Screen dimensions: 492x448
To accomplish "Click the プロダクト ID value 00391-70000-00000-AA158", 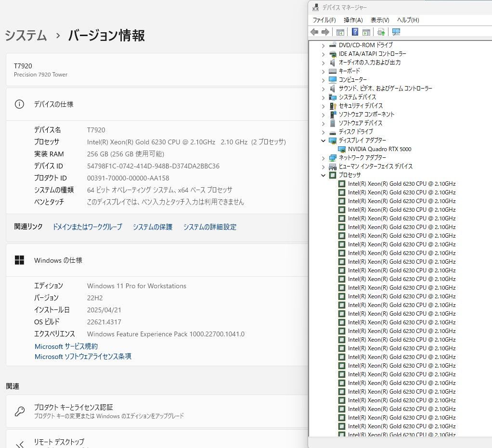I will (128, 178).
